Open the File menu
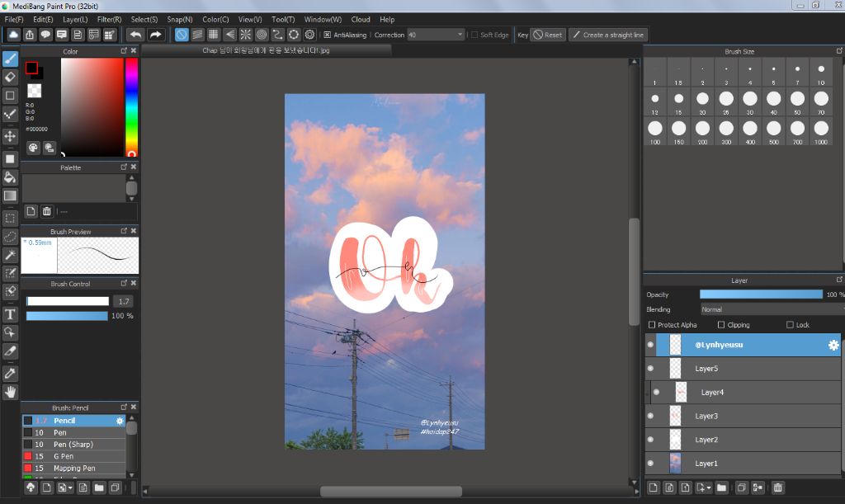This screenshot has width=845, height=504. pyautogui.click(x=14, y=20)
